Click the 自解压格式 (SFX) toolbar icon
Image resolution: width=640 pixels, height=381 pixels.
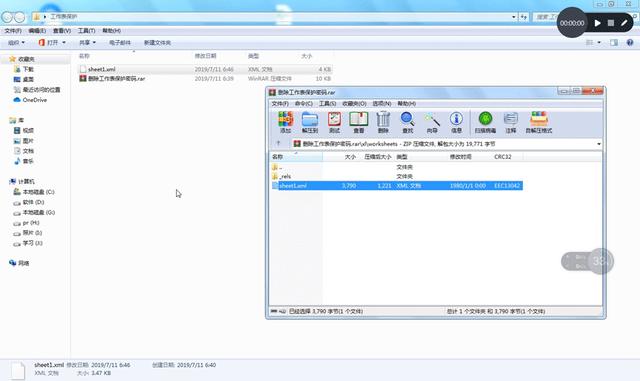point(539,122)
